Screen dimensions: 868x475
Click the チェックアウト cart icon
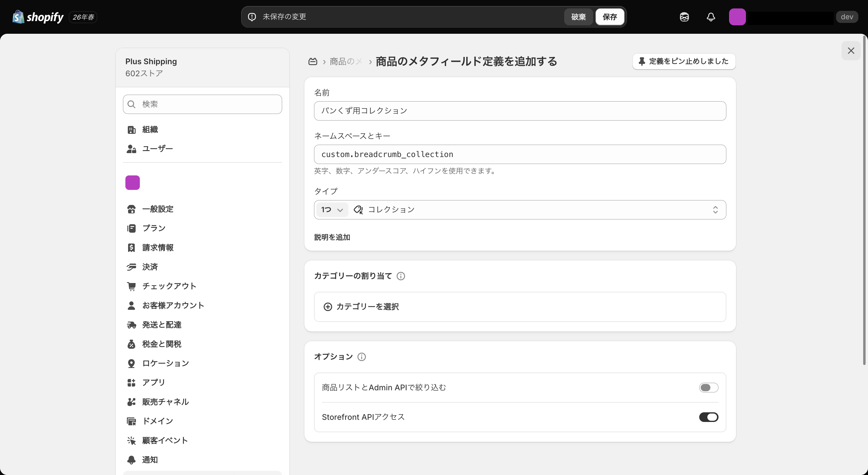131,286
